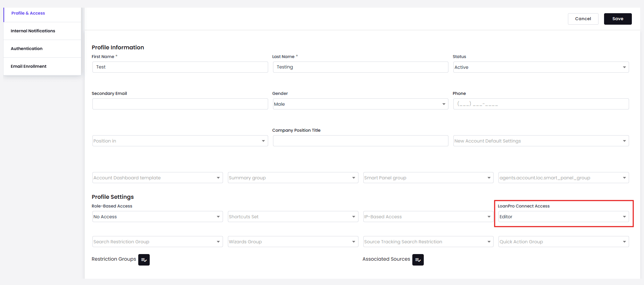Screen dimensions: 644x285
Task: Click the Profile Information heading
Action: pos(118,47)
